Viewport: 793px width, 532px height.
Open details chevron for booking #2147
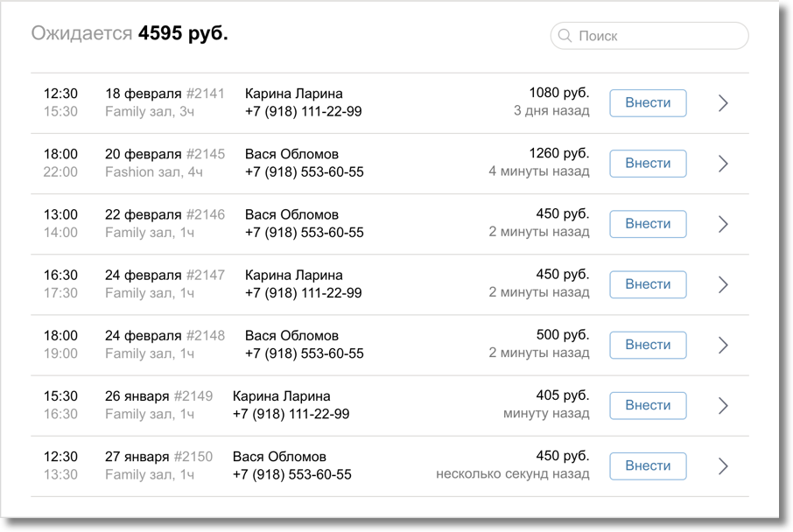(723, 284)
